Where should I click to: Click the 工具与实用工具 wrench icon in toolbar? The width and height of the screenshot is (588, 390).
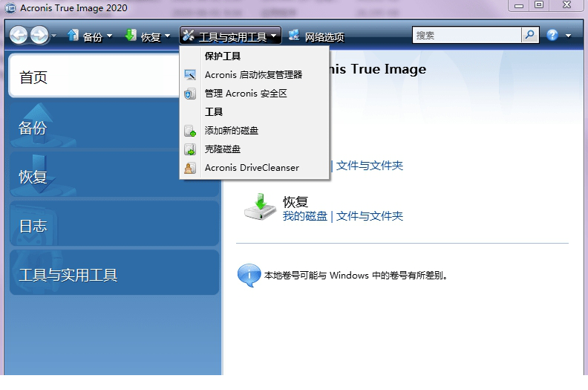[x=189, y=36]
